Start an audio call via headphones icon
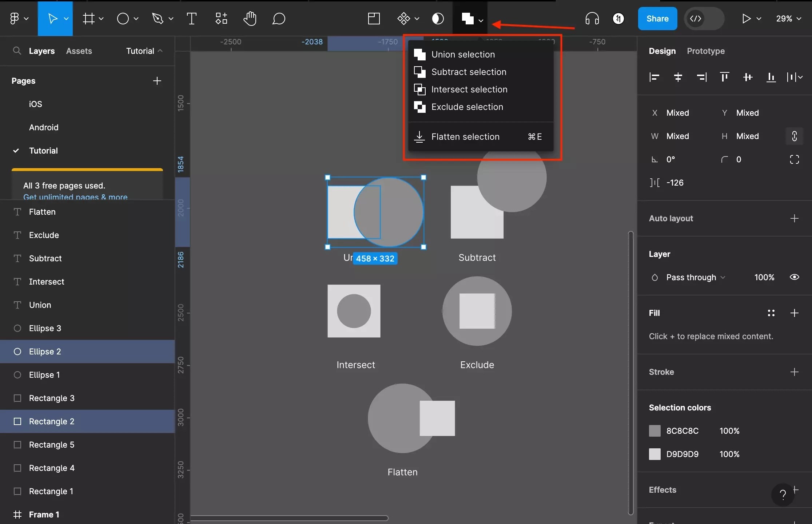The image size is (812, 524). 592,18
